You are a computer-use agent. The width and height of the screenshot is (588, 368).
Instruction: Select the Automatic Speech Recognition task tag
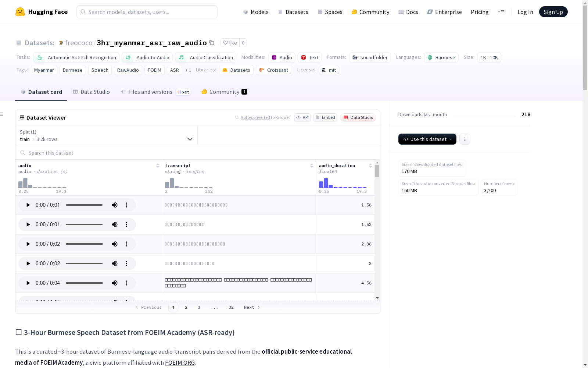point(76,57)
